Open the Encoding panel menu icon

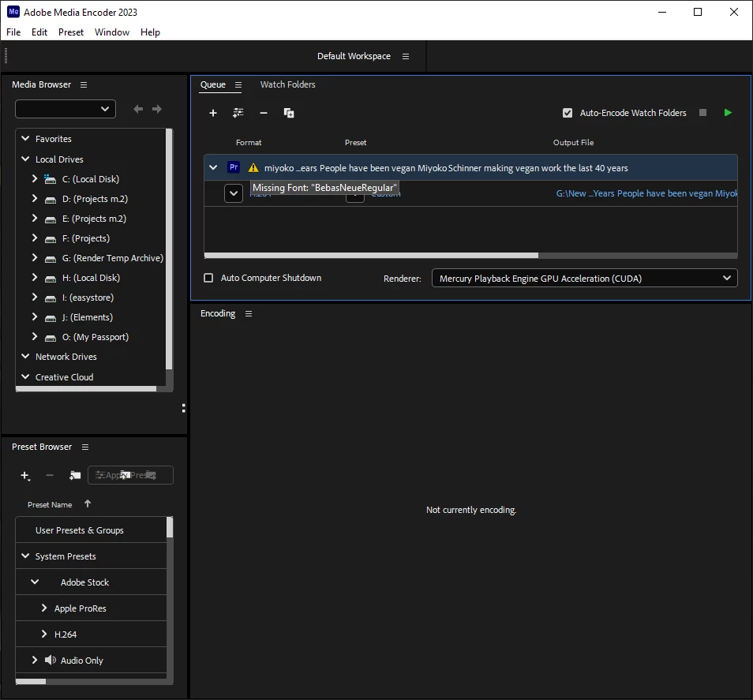click(249, 313)
